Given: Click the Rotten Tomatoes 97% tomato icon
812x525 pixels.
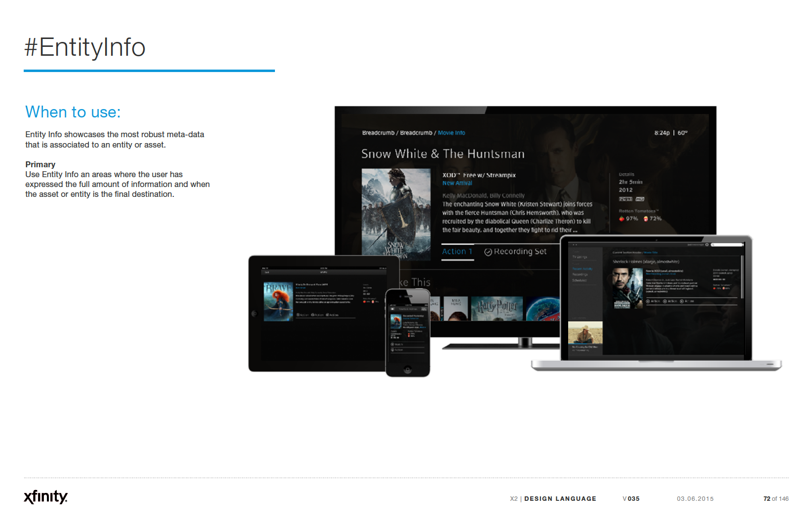Looking at the screenshot, I should [621, 218].
